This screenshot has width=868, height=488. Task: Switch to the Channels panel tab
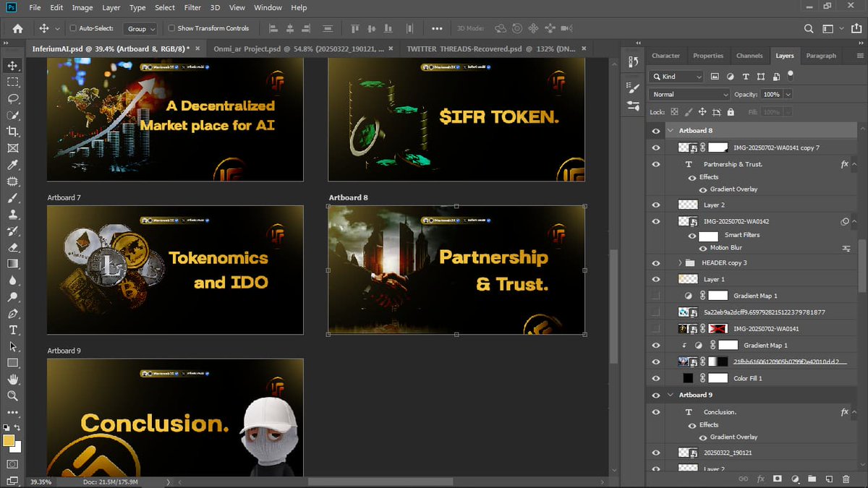pyautogui.click(x=749, y=56)
